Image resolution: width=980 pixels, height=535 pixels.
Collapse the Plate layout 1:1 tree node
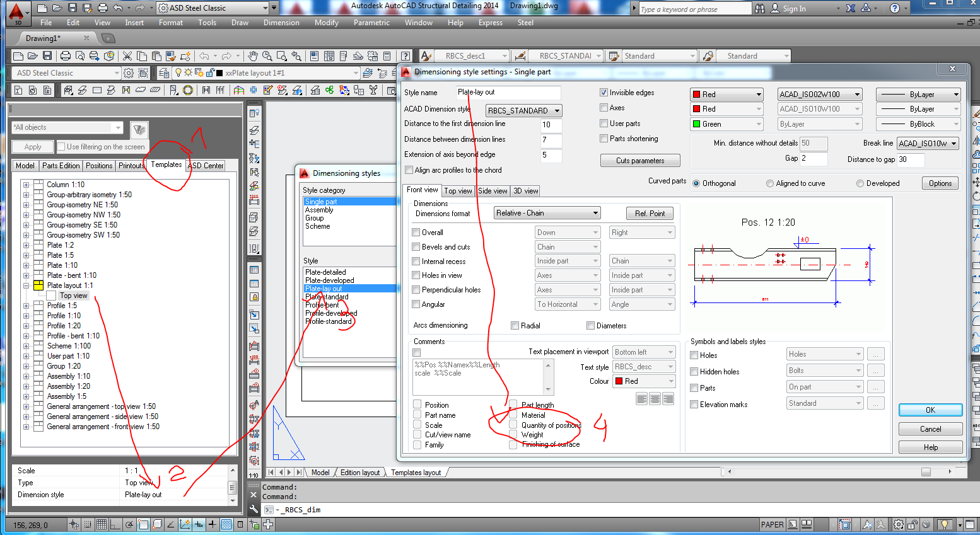pyautogui.click(x=26, y=285)
